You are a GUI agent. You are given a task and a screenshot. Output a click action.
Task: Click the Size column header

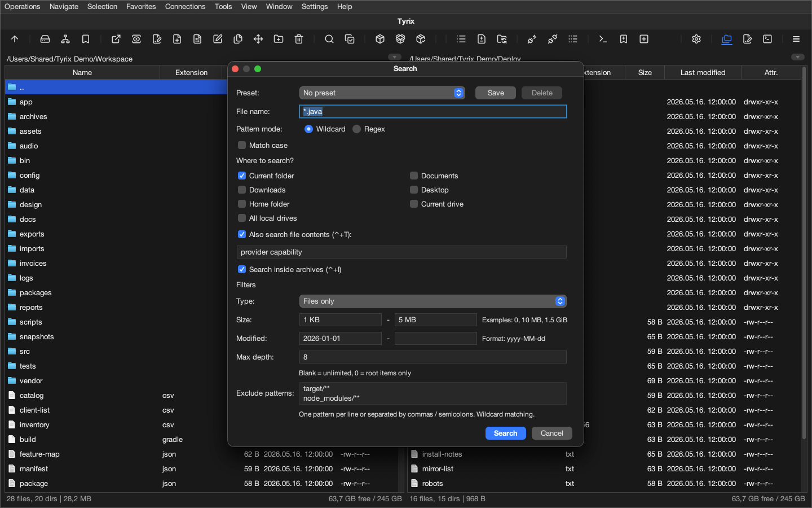[x=645, y=72]
